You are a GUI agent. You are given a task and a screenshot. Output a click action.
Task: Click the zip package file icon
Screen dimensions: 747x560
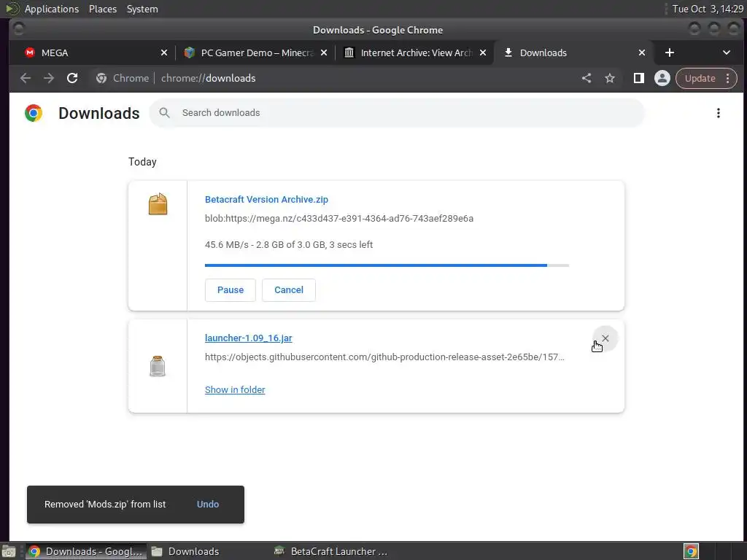tap(158, 204)
